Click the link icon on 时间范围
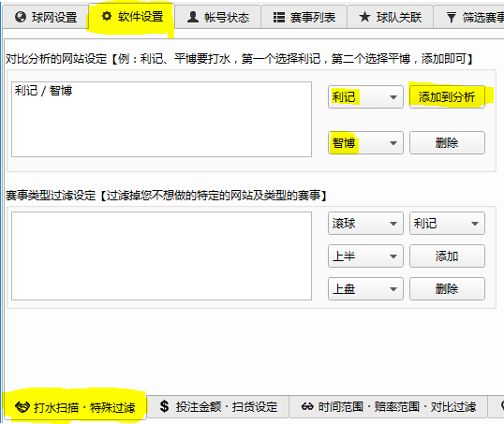This screenshot has width=504, height=424. point(307,407)
